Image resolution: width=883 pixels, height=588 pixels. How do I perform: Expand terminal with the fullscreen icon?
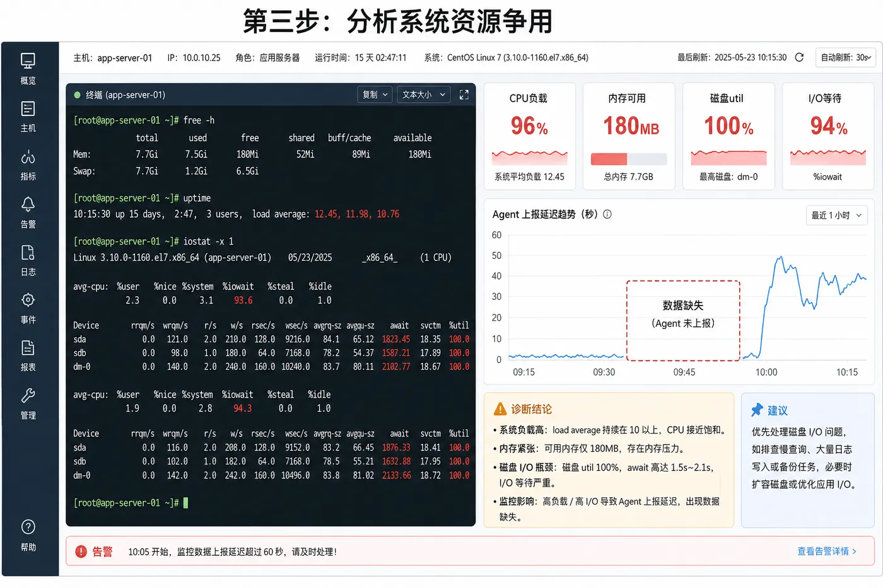464,95
